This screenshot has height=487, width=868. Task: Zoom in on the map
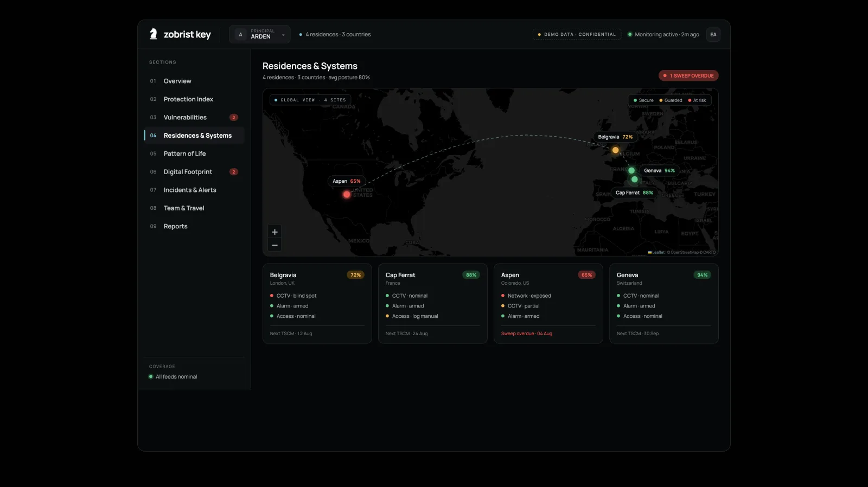click(x=275, y=232)
